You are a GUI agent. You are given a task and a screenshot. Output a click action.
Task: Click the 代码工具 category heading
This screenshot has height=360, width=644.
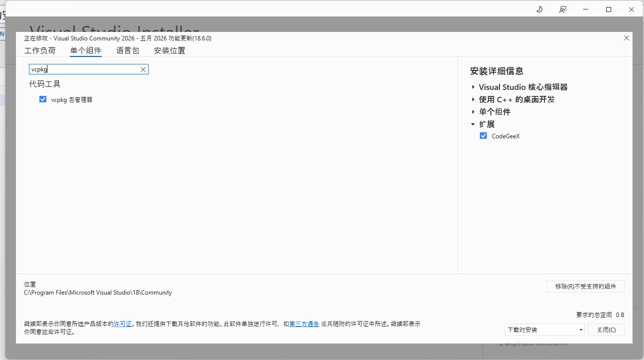point(45,84)
